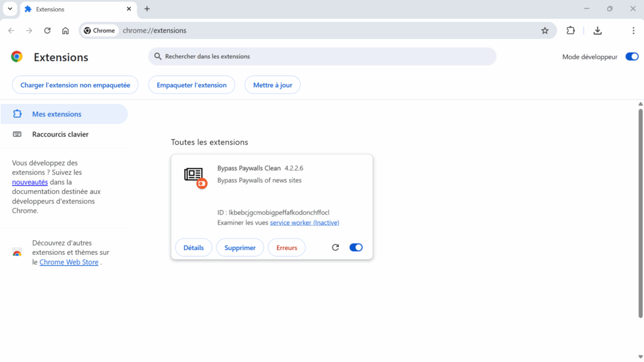Open the downloads icon in toolbar
Viewport: 644px width, 362px height.
597,30
